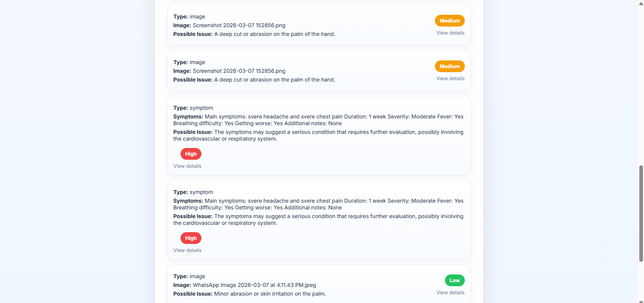Open View details on the second Screenshot 152856.png card
The height and width of the screenshot is (303, 644).
[x=450, y=79]
